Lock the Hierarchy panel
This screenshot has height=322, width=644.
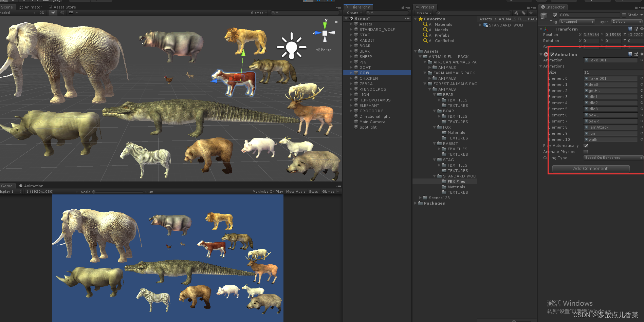pos(403,7)
